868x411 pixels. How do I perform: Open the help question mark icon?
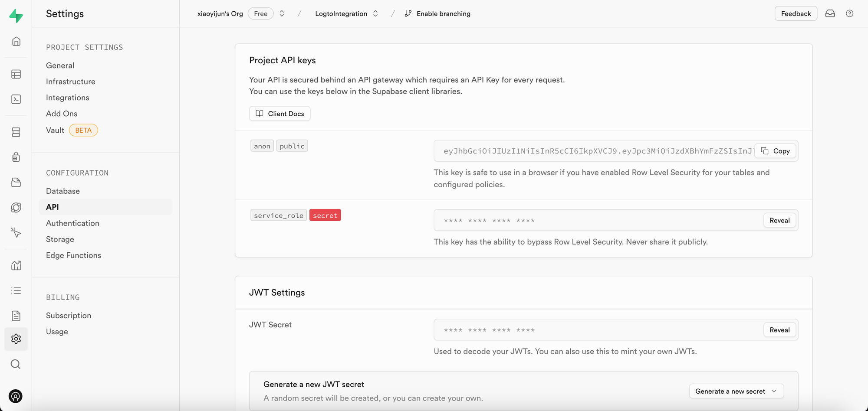(849, 13)
